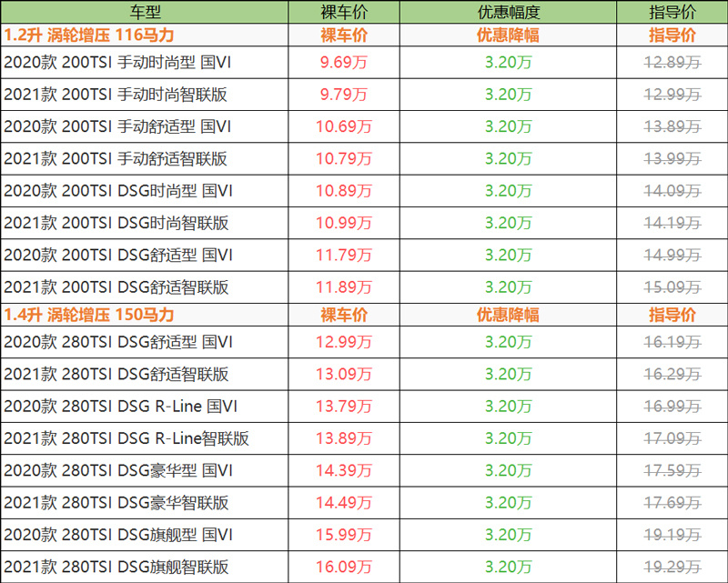The image size is (728, 583).
Task: Select the 13.89万 red price
Action: coord(344,438)
